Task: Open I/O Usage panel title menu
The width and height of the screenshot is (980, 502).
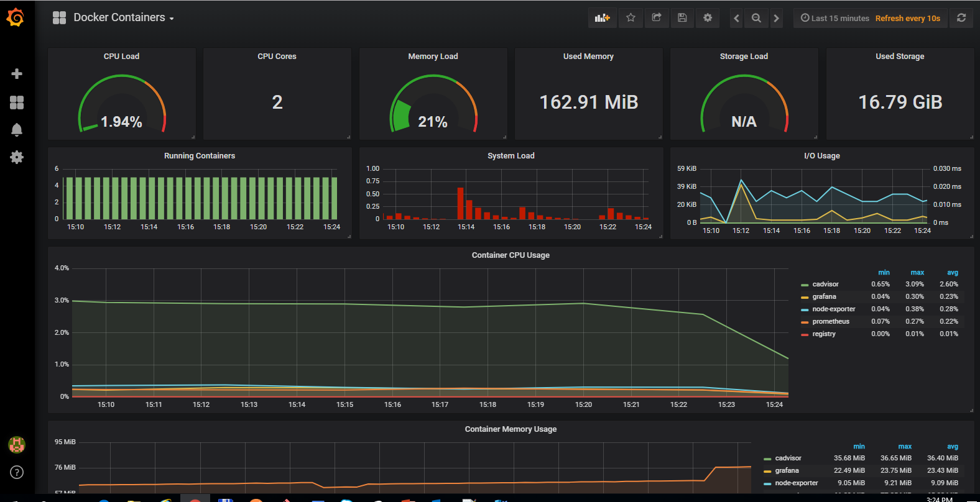Action: (822, 156)
